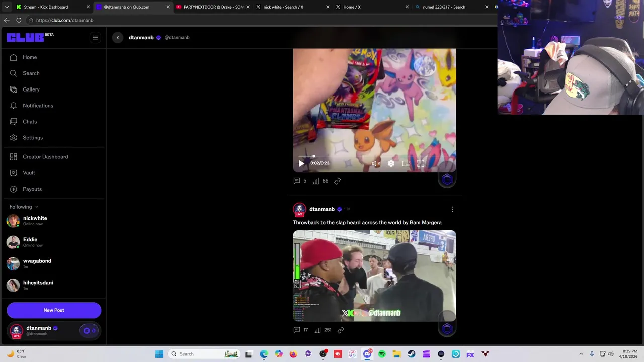
Task: Open three-dot menu on Bam Margera post
Action: [452, 209]
